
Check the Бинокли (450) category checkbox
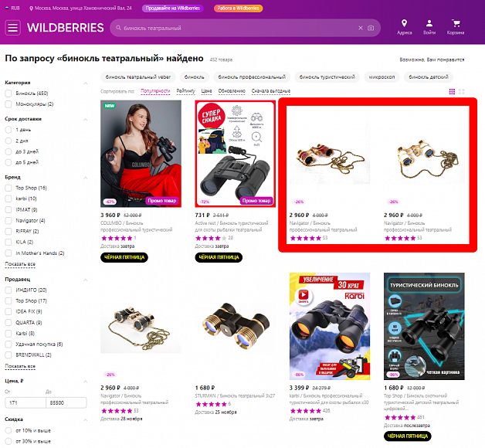click(8, 93)
